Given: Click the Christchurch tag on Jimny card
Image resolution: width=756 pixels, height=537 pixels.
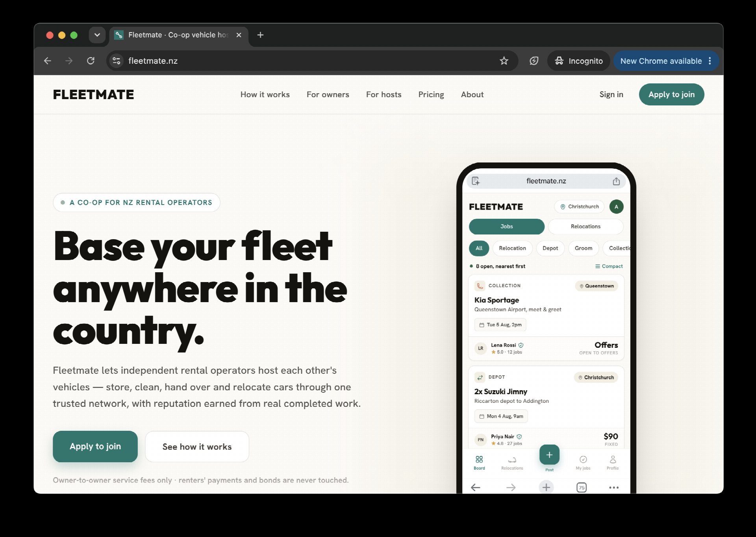Looking at the screenshot, I should 596,377.
